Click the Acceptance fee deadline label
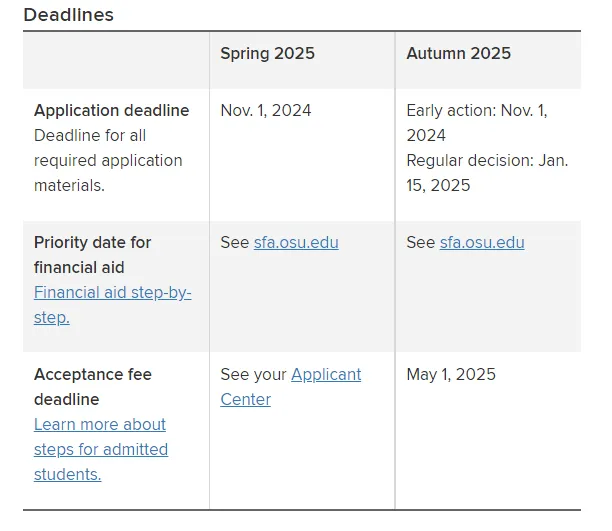This screenshot has height=531, width=612. click(x=93, y=387)
